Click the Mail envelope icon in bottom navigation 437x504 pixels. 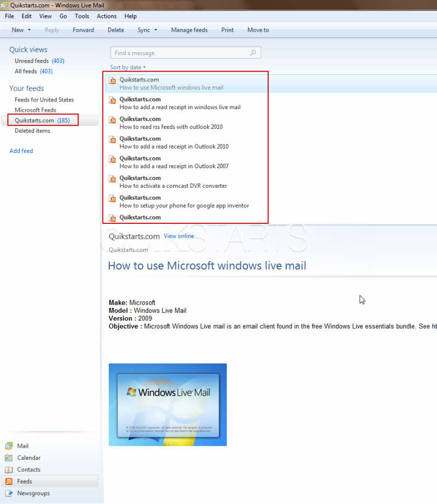pos(9,446)
